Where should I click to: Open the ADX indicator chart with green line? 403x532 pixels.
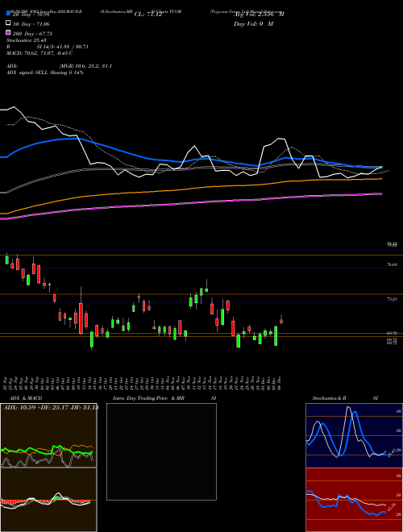pos(48,435)
